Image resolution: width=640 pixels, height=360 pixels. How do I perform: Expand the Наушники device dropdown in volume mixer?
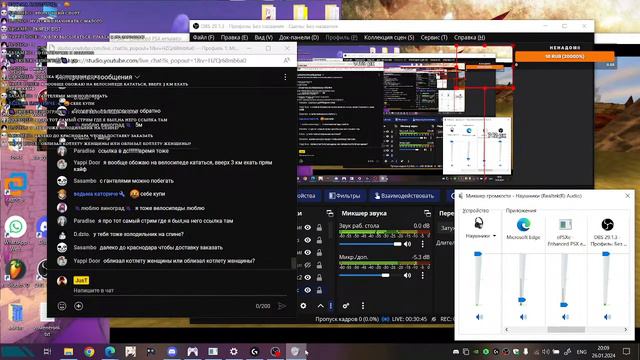(494, 236)
